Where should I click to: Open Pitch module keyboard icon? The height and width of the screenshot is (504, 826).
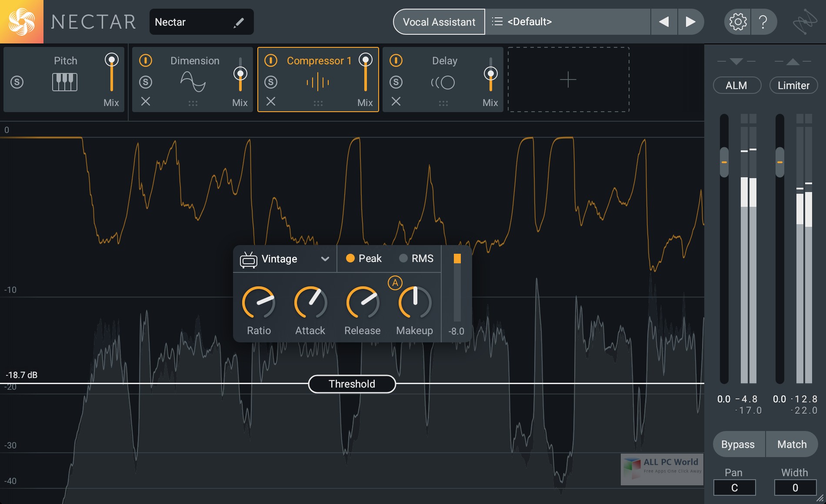point(65,82)
